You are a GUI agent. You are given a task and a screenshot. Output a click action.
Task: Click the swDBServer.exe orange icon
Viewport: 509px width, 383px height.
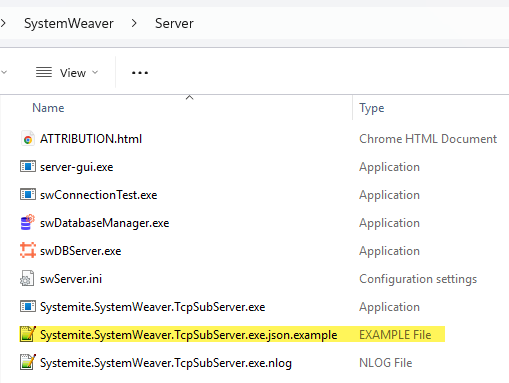28,250
